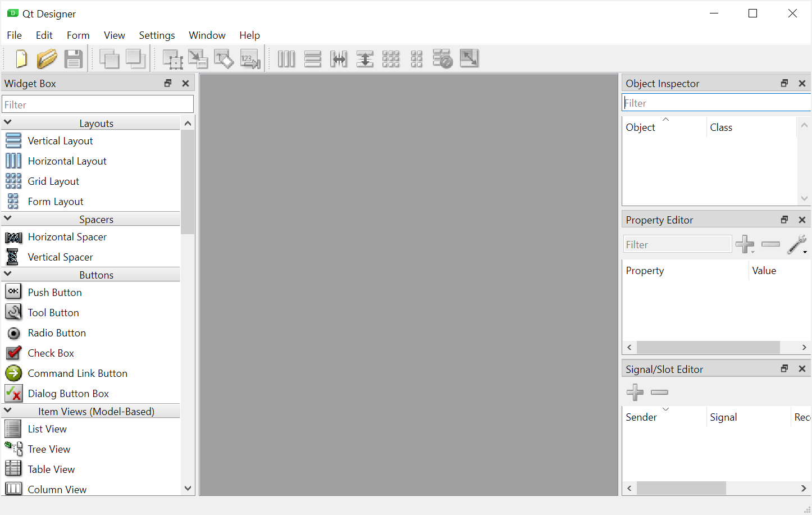Screen dimensions: 812x515
Task: Switch to Edit Signals/Slots mode
Action: (x=198, y=58)
